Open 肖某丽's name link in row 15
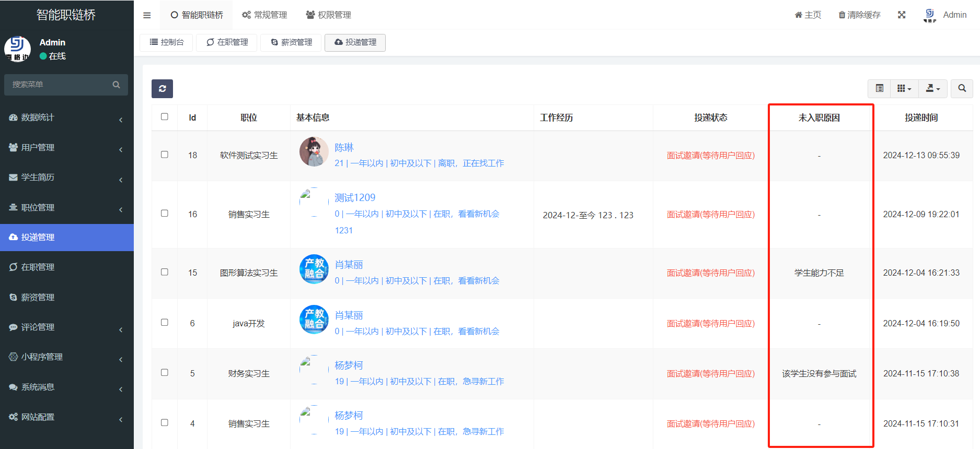Screen dimensions: 980x449 (349, 265)
